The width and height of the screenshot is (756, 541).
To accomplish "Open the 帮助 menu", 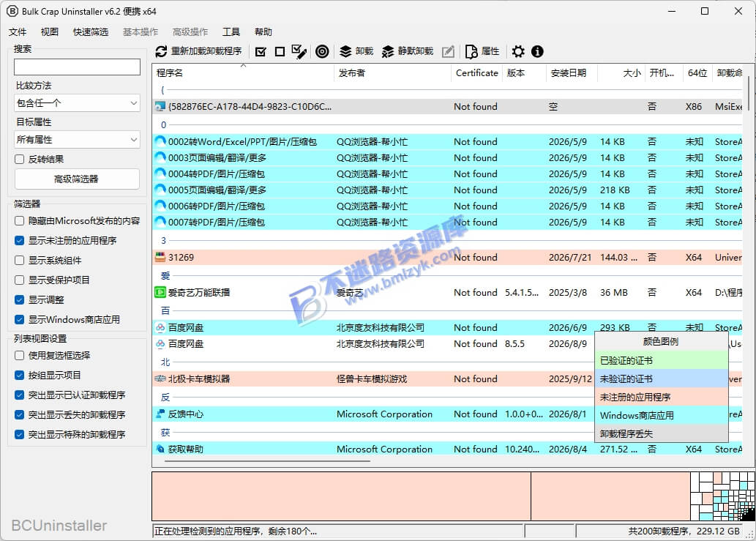I will [x=263, y=31].
